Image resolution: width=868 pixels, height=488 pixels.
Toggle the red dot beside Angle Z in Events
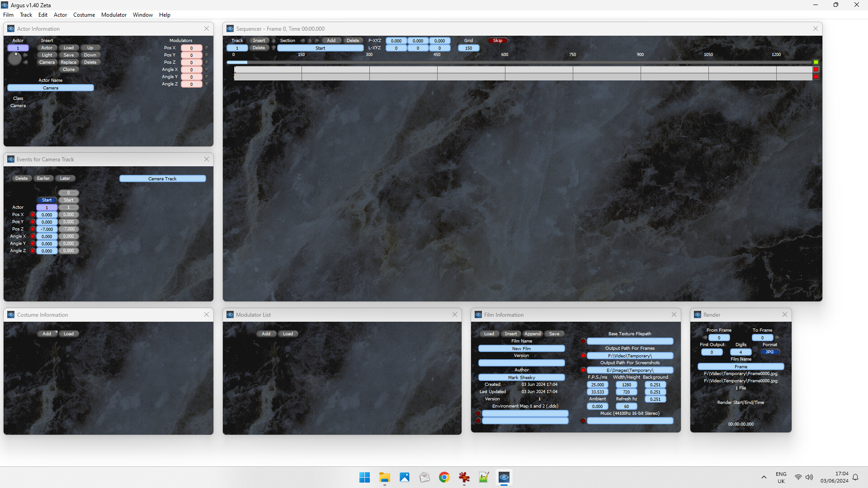coord(32,251)
